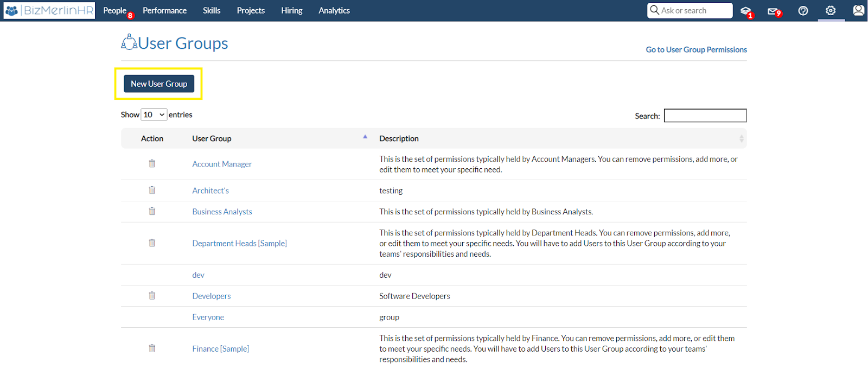Open the dev group link
Screen dimensions: 868x369
pos(198,275)
